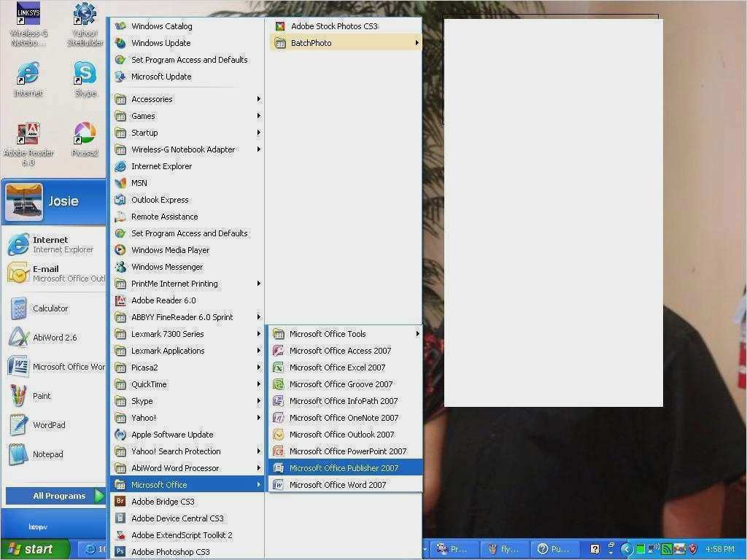Image resolution: width=747 pixels, height=560 pixels.
Task: Open the Skype desktop shortcut icon
Action: tap(85, 74)
